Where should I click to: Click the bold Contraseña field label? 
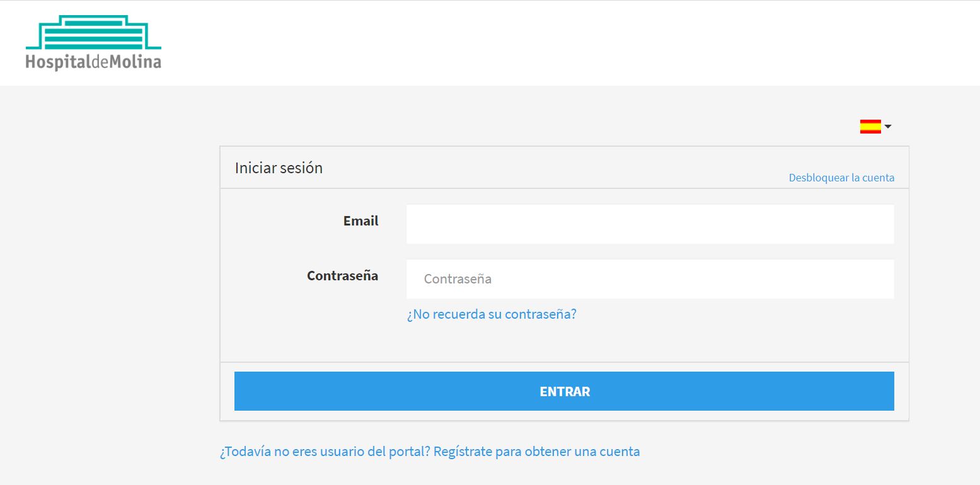pos(343,276)
